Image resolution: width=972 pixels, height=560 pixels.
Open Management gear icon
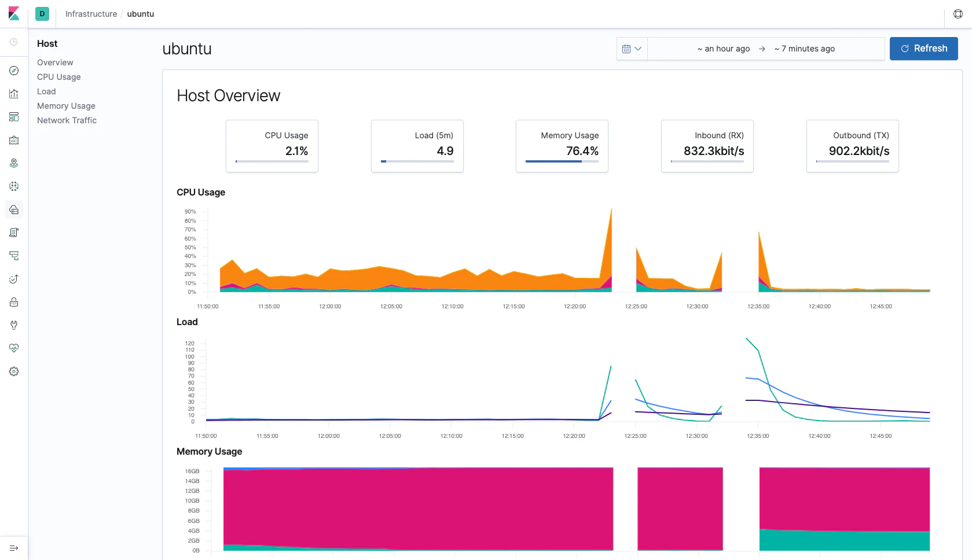(x=14, y=371)
